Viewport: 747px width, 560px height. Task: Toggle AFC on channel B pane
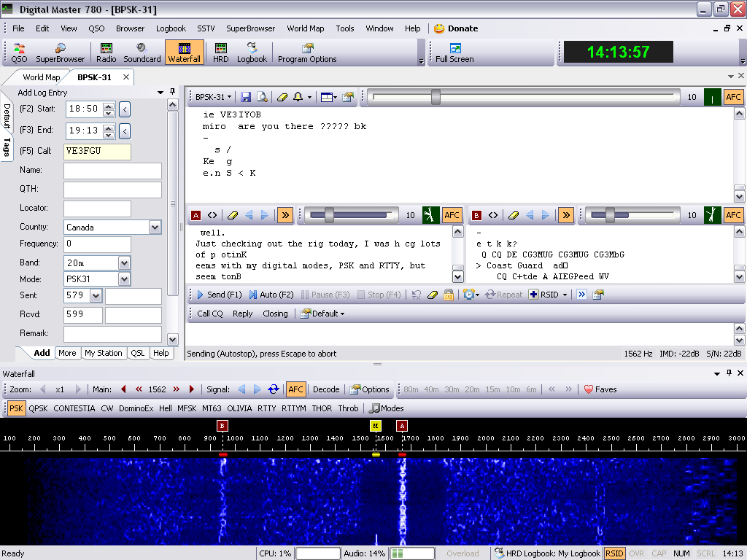tap(732, 215)
